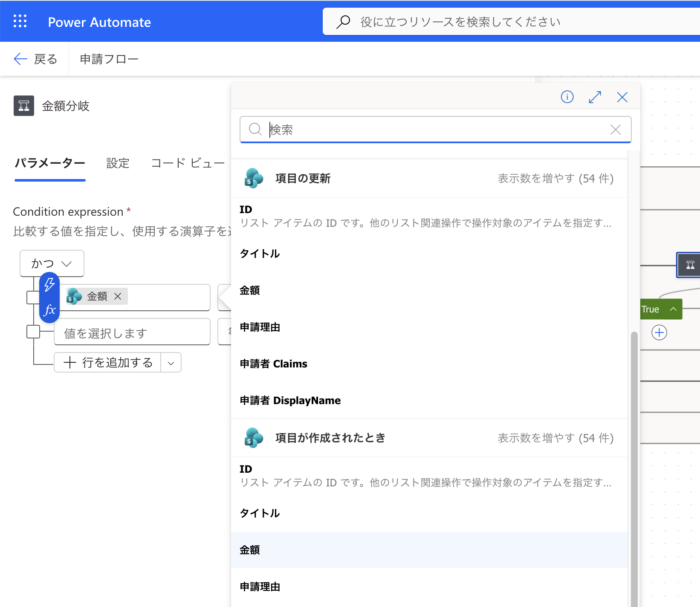
Task: Show more items for 項目が作成されたとき
Action: pos(555,438)
